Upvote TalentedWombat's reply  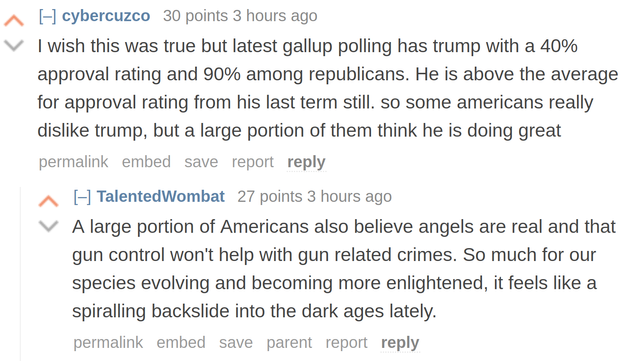tap(48, 201)
